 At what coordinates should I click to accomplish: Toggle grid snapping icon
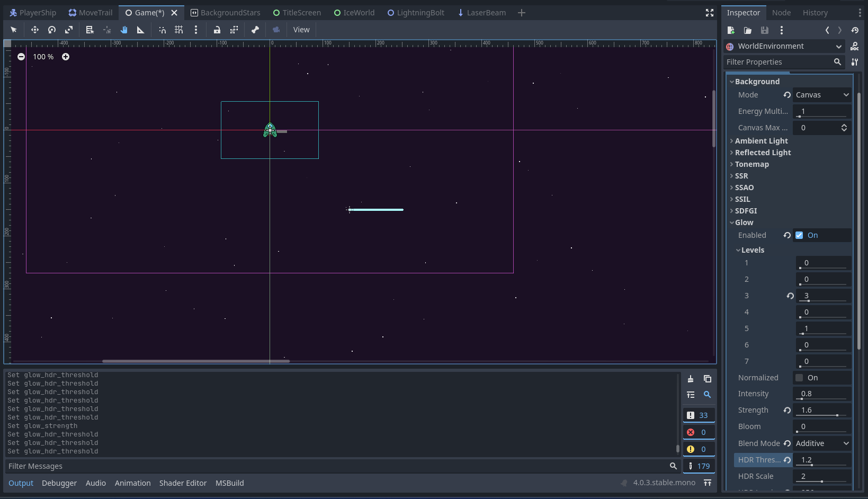click(178, 30)
